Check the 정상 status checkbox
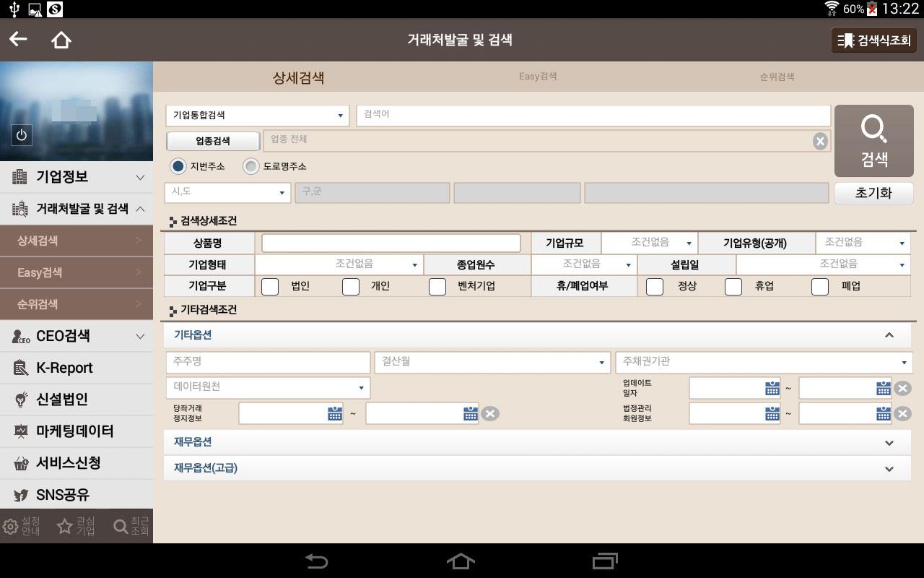 (655, 286)
